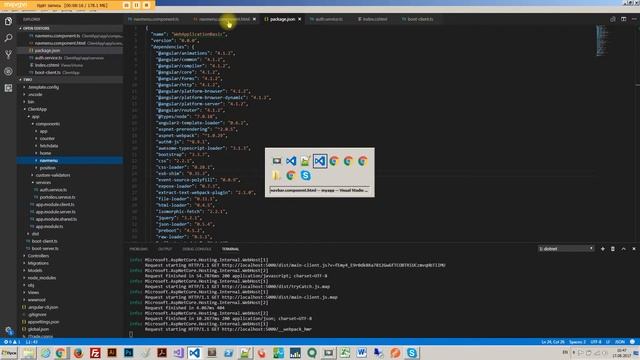Image resolution: width=640 pixels, height=360 pixels.
Task: Expand the home folder
Action: [45, 153]
